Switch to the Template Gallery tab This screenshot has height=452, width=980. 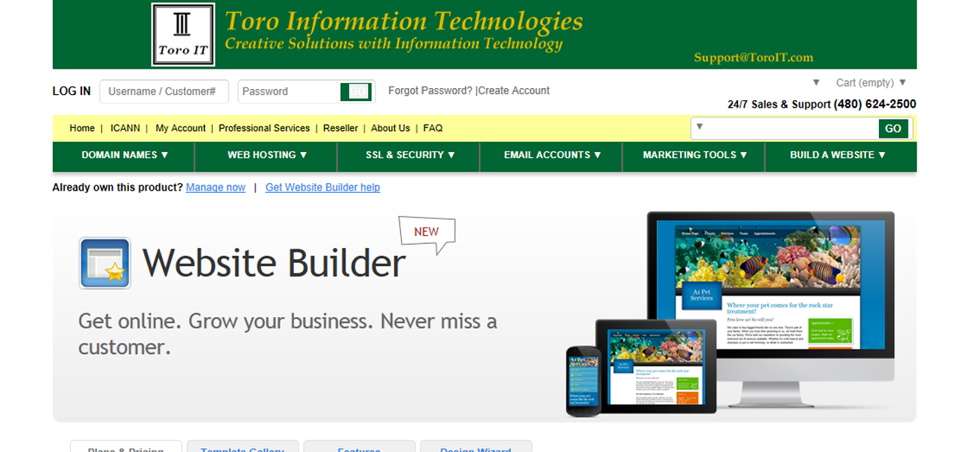pos(243,446)
